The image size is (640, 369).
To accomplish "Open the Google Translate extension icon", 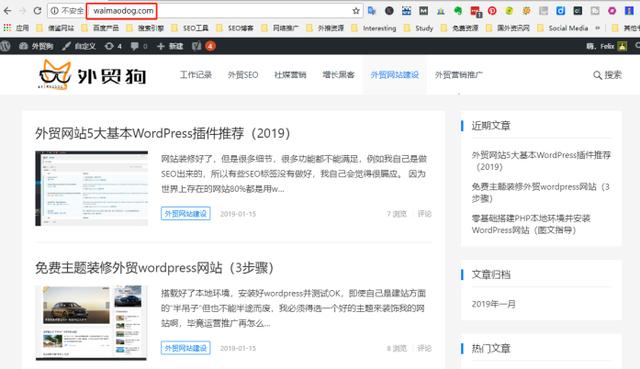I will click(x=372, y=11).
